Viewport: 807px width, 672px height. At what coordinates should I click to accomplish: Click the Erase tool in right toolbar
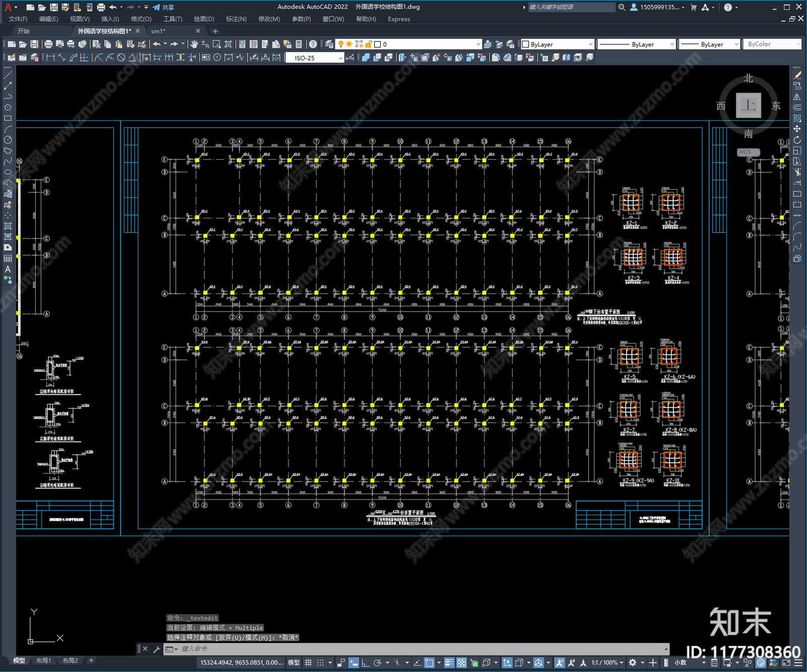(797, 75)
